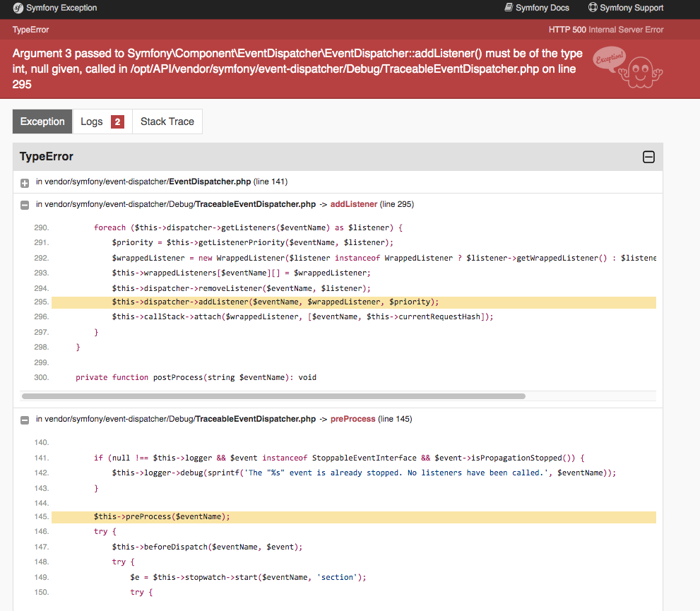Click the line 292 WrappedListener code
700x611 pixels.
pos(384,258)
